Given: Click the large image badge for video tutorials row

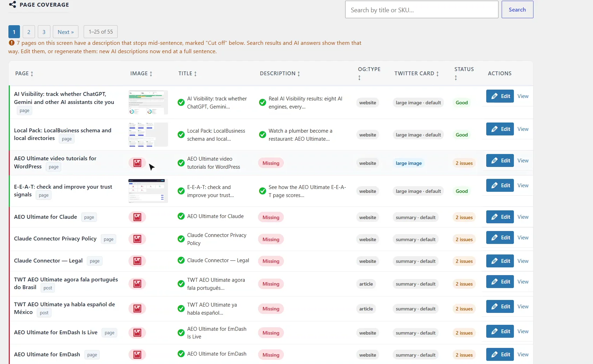Looking at the screenshot, I should (409, 163).
